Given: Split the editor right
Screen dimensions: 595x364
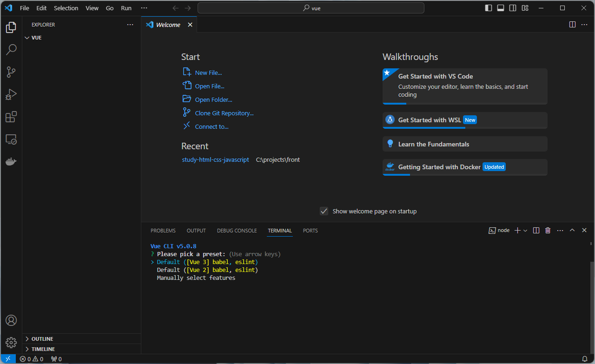Looking at the screenshot, I should click(573, 25).
